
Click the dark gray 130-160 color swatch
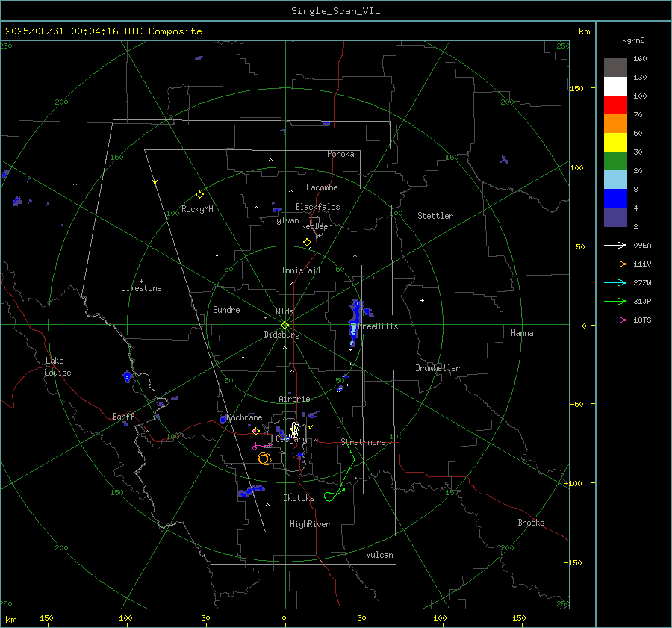pyautogui.click(x=615, y=67)
